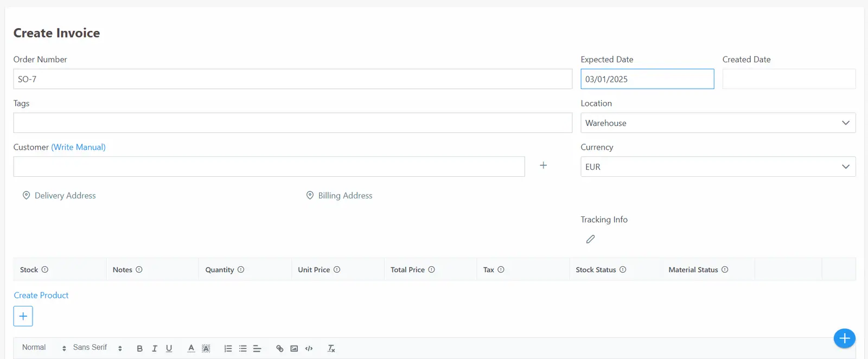The image size is (868, 359).
Task: Toggle underline formatting in the editor
Action: coord(169,349)
